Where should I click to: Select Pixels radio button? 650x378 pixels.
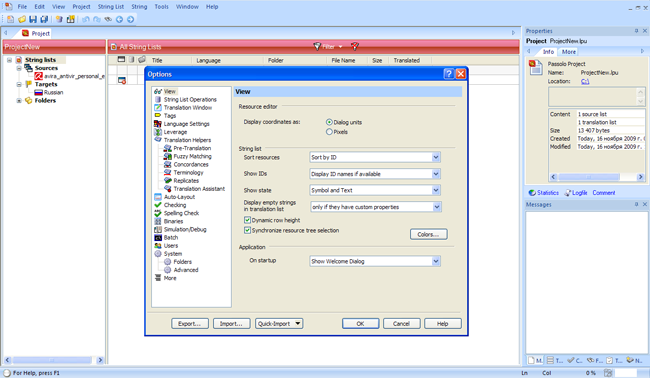pyautogui.click(x=329, y=132)
